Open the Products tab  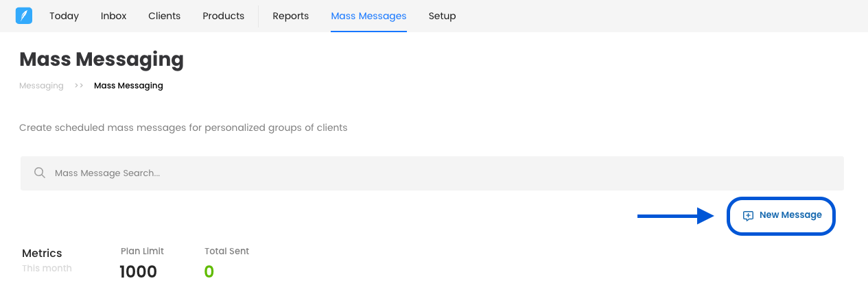(x=223, y=16)
